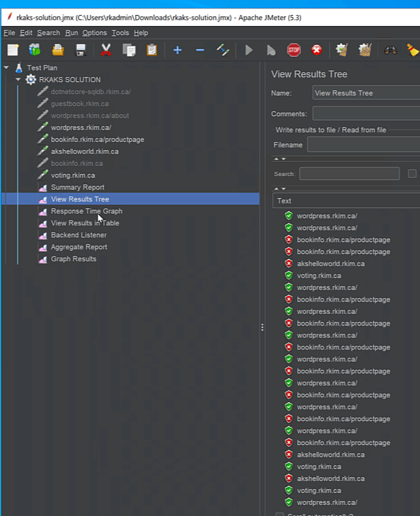Click the Shutdown red X toolbar icon
420x516 pixels.
(x=317, y=50)
